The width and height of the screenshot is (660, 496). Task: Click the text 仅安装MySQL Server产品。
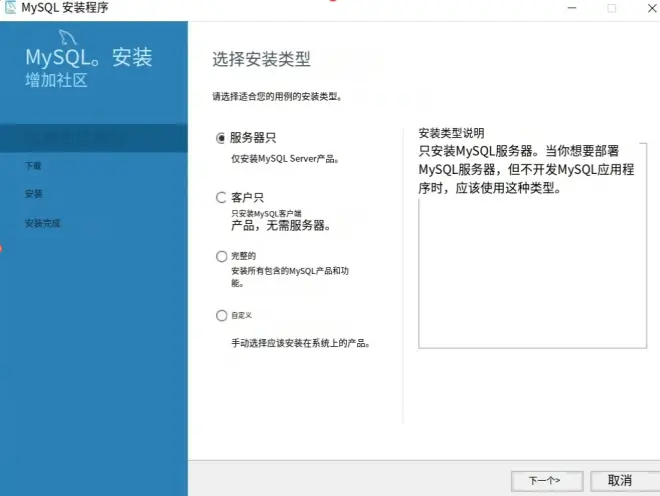coord(285,159)
